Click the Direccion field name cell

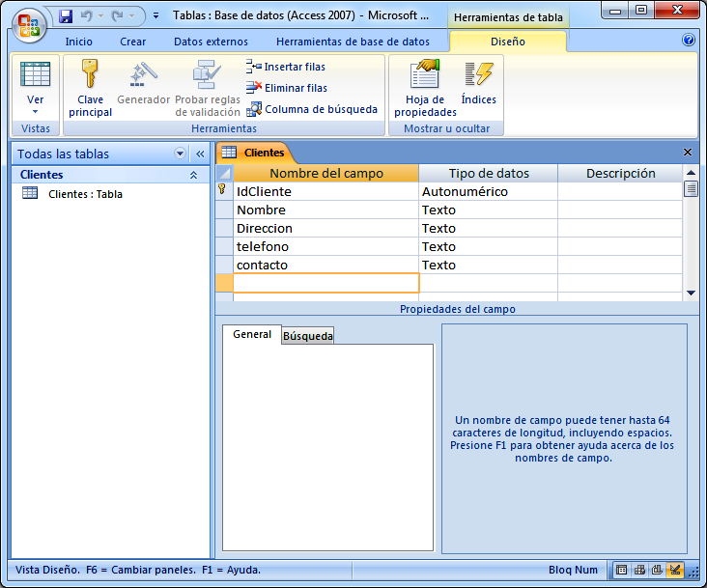pos(326,228)
